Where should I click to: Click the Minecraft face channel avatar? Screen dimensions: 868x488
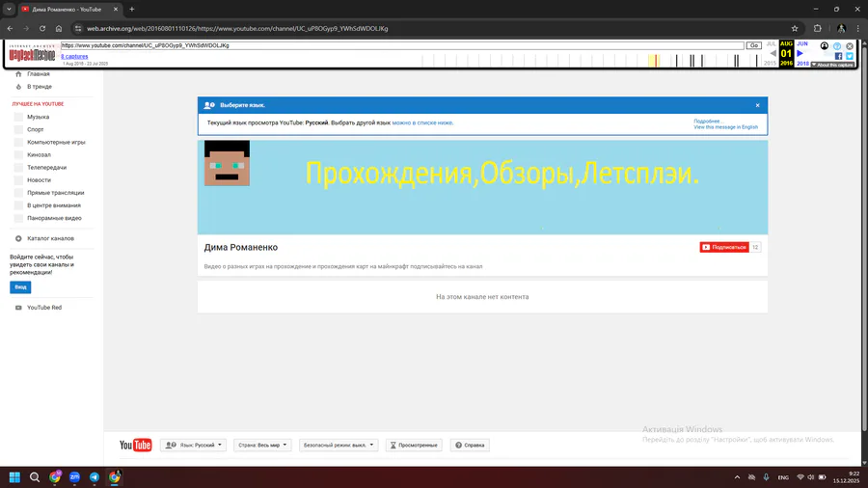coord(227,163)
